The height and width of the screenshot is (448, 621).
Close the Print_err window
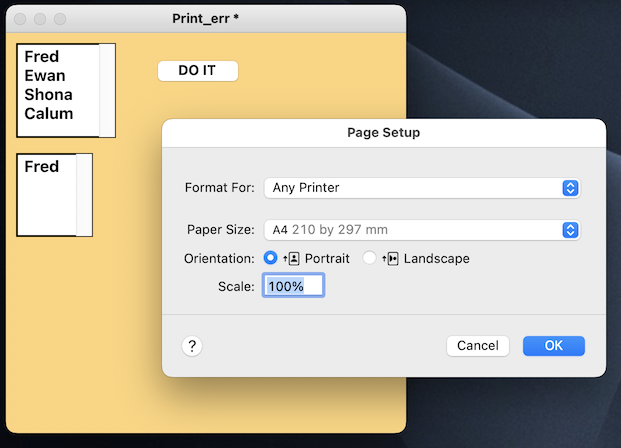tap(20, 19)
